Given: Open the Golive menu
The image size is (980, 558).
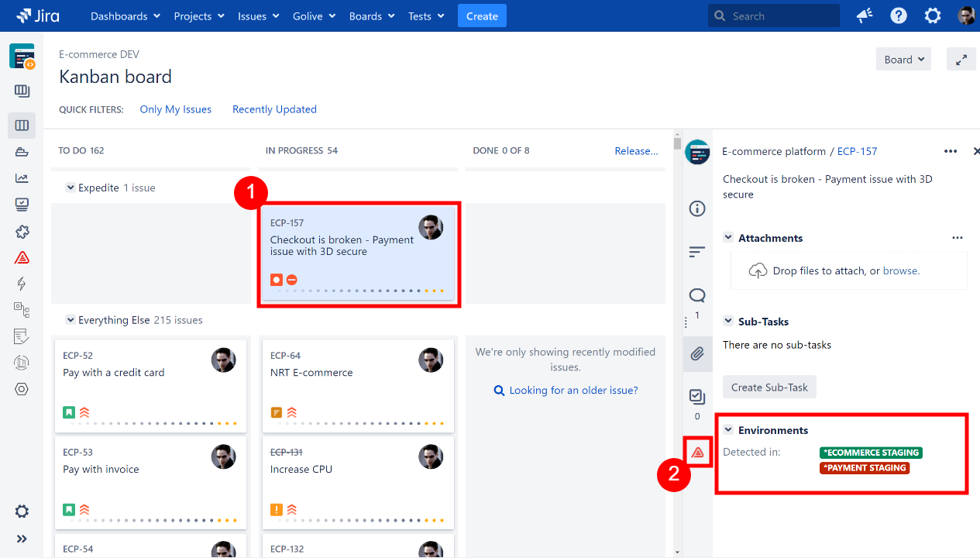Looking at the screenshot, I should 314,15.
